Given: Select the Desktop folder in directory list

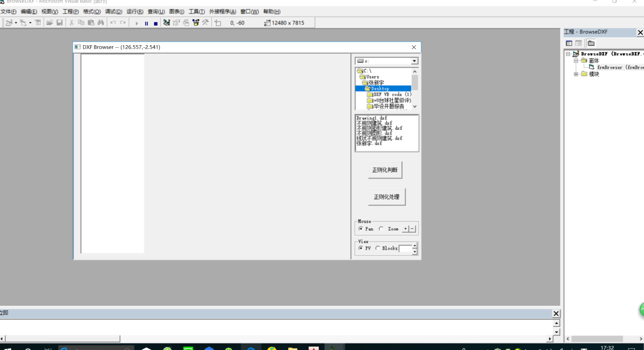Looking at the screenshot, I should 384,89.
